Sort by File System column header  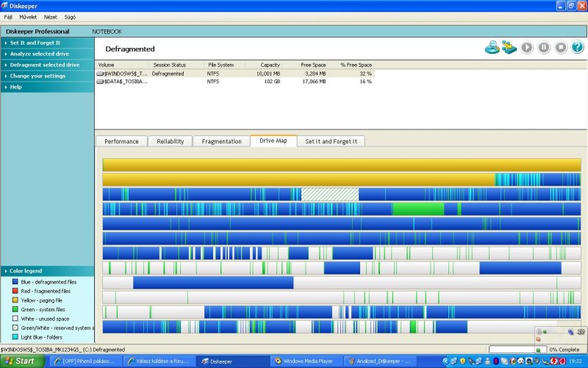coord(225,65)
